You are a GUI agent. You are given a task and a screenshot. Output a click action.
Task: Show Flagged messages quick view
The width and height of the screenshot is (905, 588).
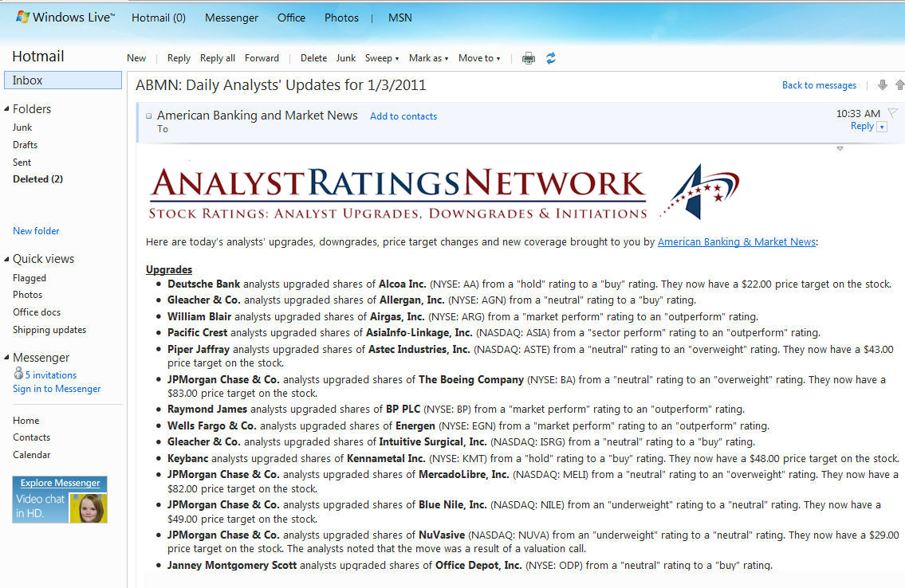tap(30, 278)
